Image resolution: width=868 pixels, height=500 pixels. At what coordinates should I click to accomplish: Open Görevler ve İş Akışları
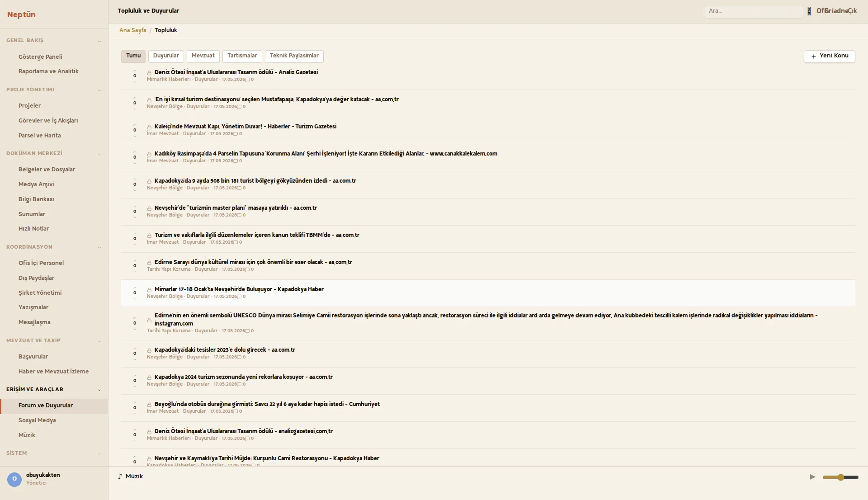[x=54, y=120]
